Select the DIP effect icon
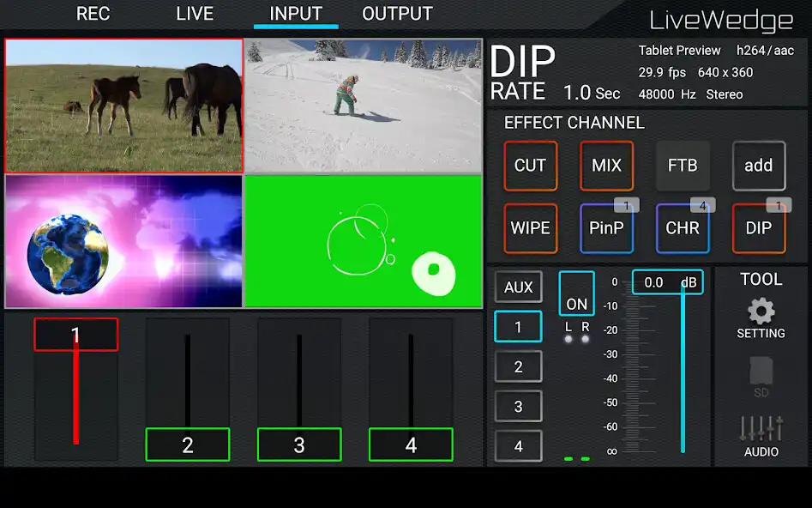The image size is (812, 508). [x=757, y=228]
